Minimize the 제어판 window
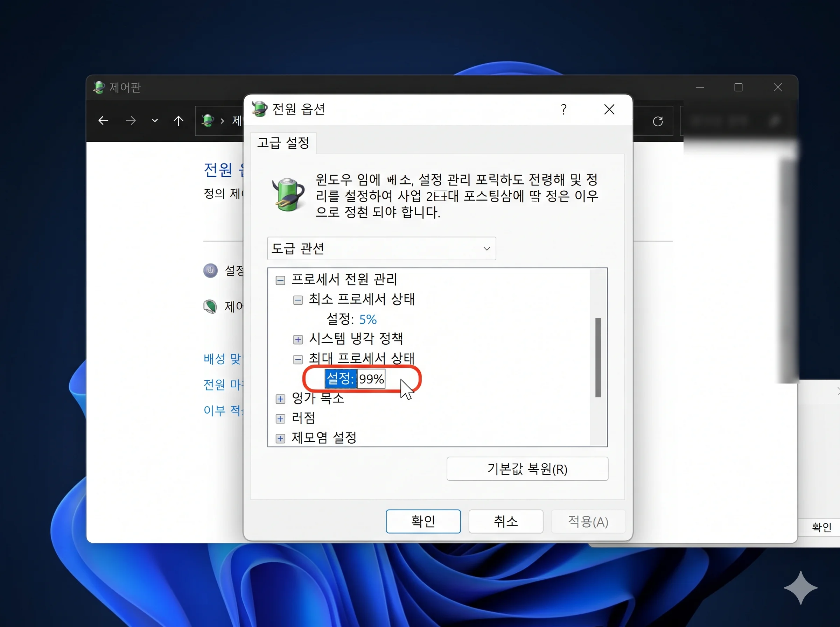Screen dimensions: 840x627 click(x=700, y=87)
